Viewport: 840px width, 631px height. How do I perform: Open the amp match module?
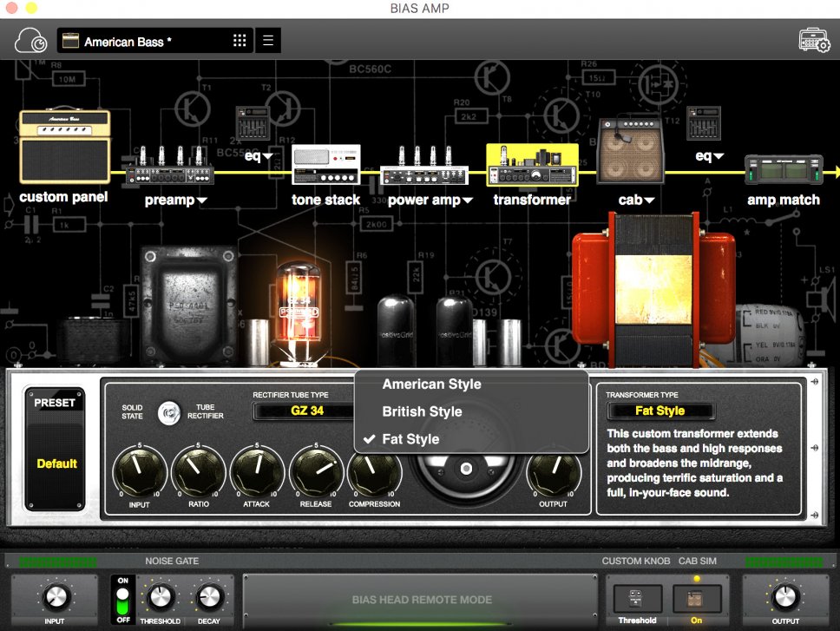784,171
